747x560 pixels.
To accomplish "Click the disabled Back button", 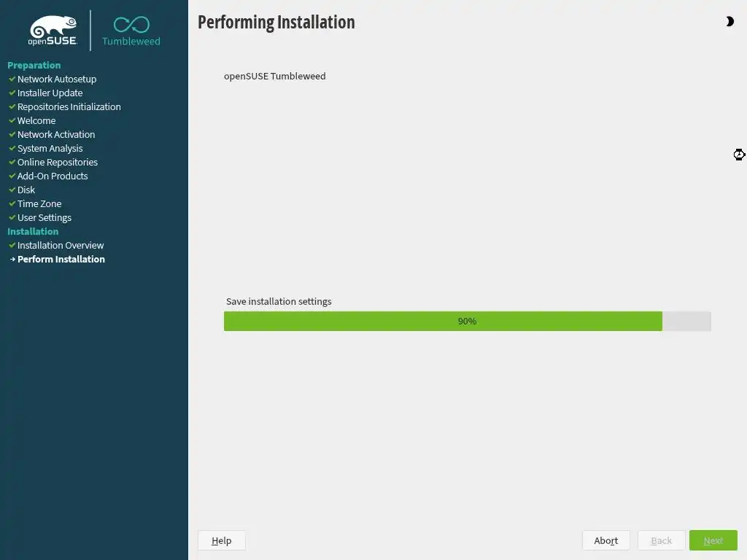I will click(661, 540).
